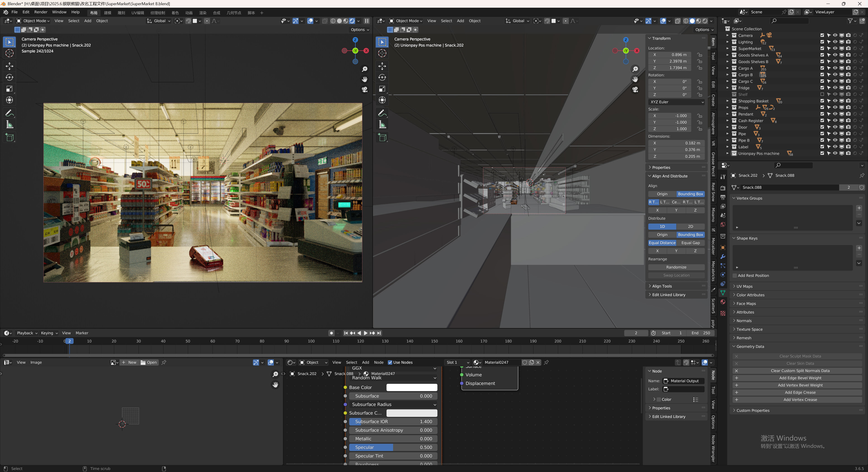This screenshot has height=472, width=868.
Task: Expand the Goods Shelves A collection
Action: click(727, 55)
